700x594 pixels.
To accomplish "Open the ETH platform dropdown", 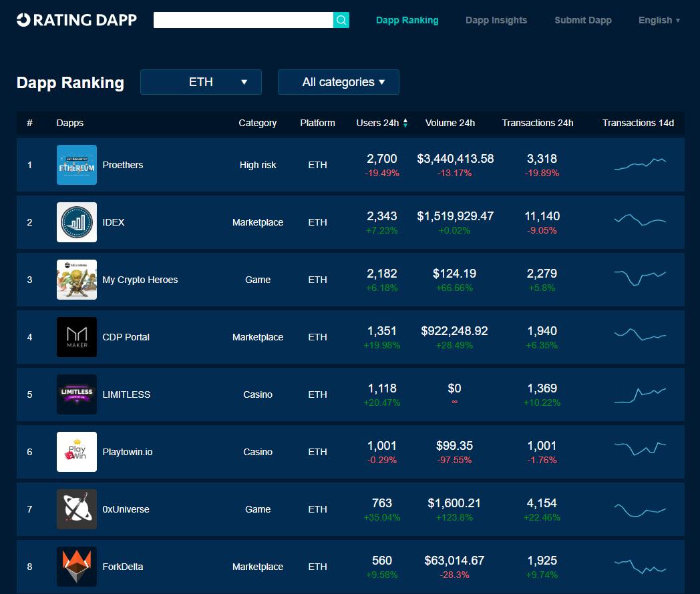I will coord(201,82).
